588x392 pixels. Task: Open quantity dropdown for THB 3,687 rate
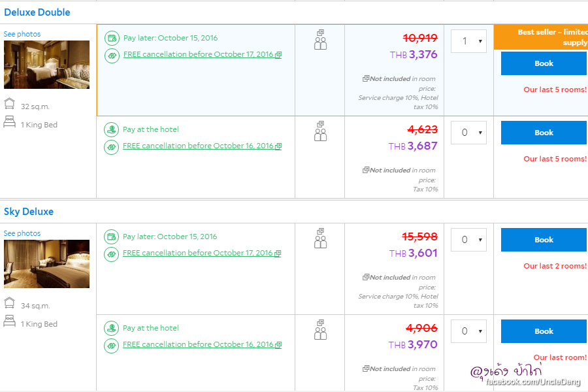468,133
